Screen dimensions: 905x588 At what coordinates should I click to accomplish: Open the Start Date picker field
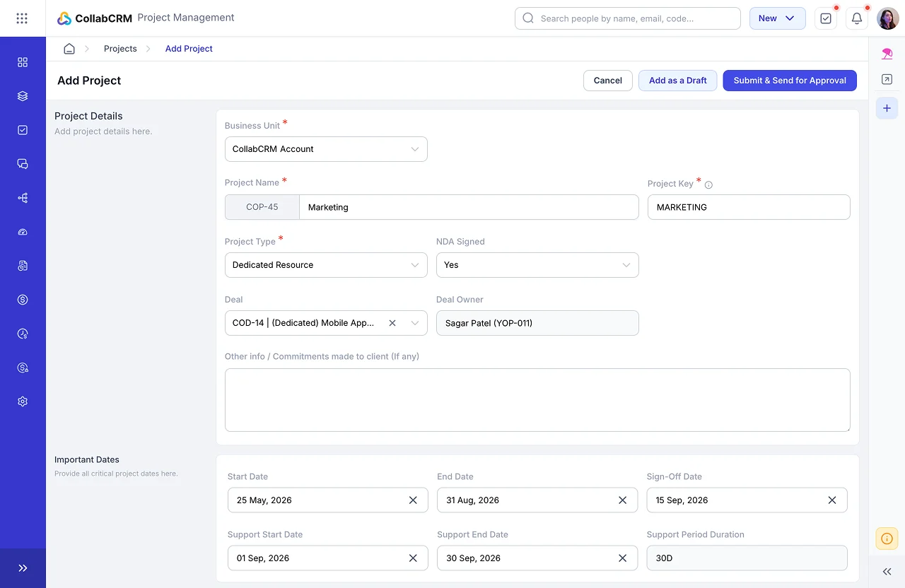coord(327,500)
